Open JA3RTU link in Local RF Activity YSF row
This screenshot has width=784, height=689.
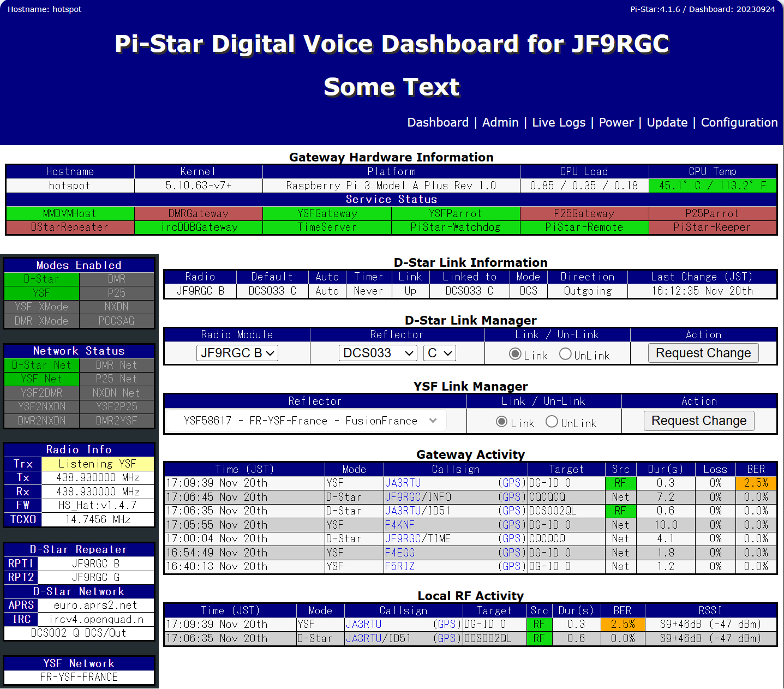click(x=363, y=624)
